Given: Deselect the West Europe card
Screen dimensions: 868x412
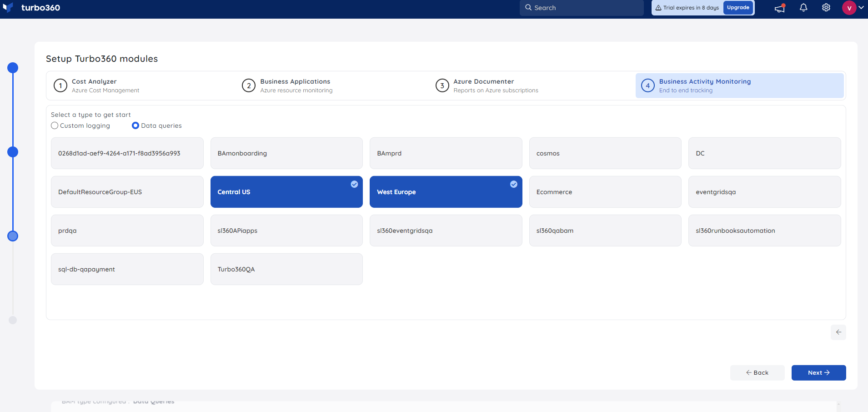Looking at the screenshot, I should tap(446, 192).
